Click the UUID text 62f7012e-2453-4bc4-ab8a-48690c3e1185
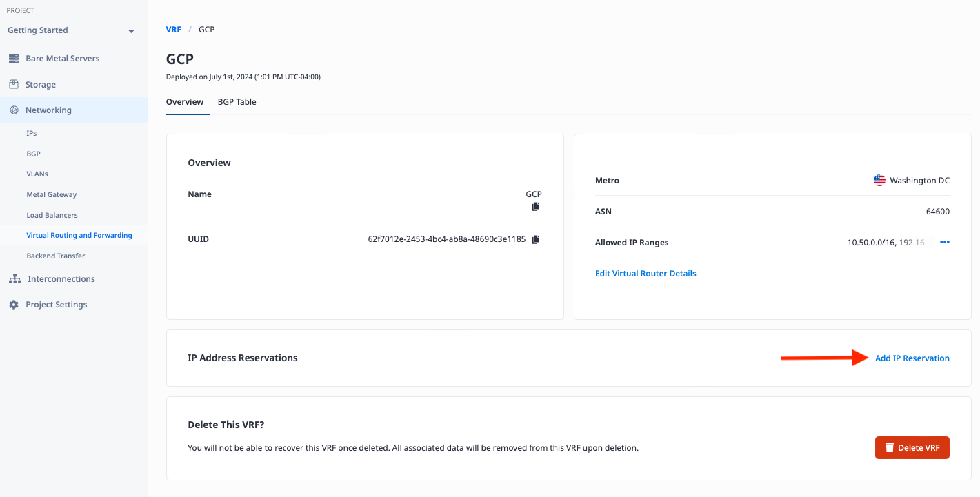This screenshot has height=497, width=980. point(446,239)
